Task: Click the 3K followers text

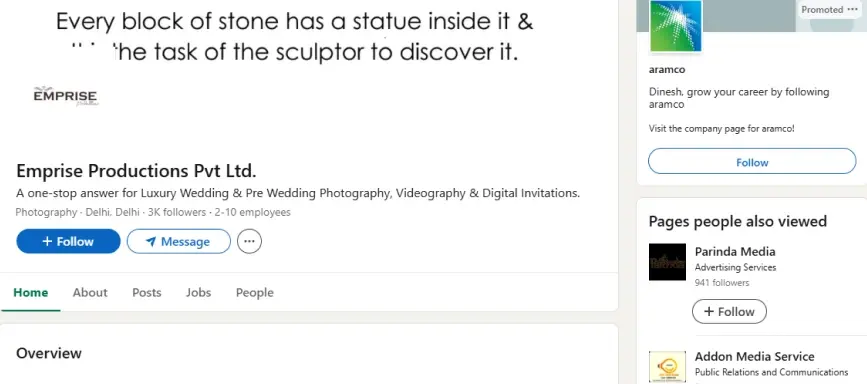Action: coord(177,212)
